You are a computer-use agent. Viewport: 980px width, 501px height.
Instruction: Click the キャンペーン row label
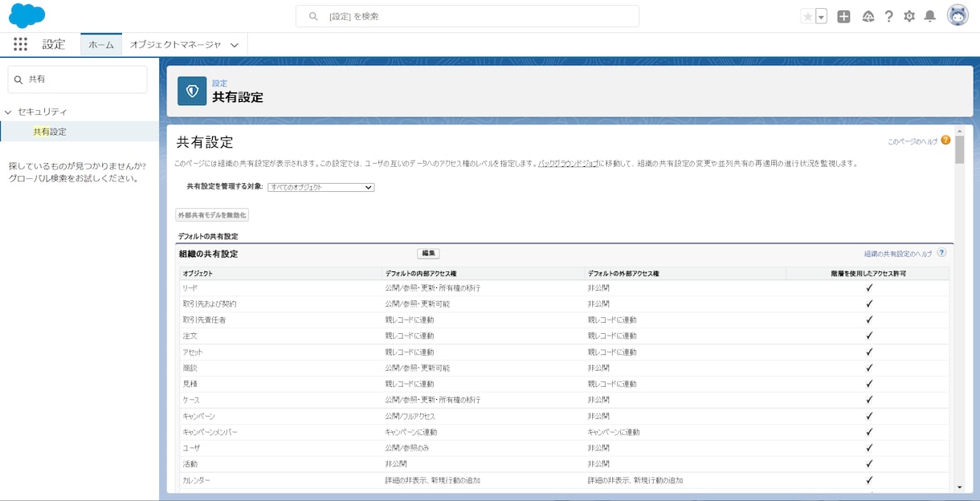(198, 416)
